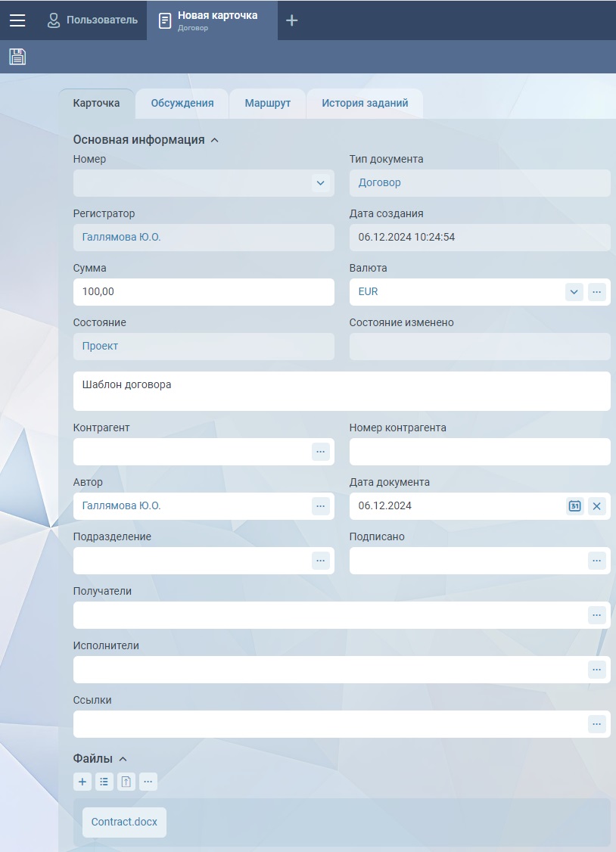Viewport: 616px width, 852px height.
Task: Click into the Сумма input field
Action: pyautogui.click(x=203, y=292)
